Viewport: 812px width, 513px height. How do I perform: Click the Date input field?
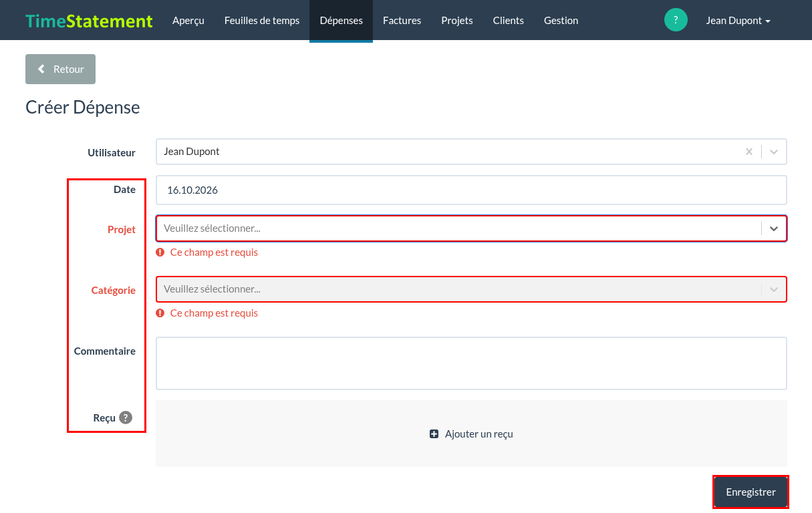coord(471,190)
